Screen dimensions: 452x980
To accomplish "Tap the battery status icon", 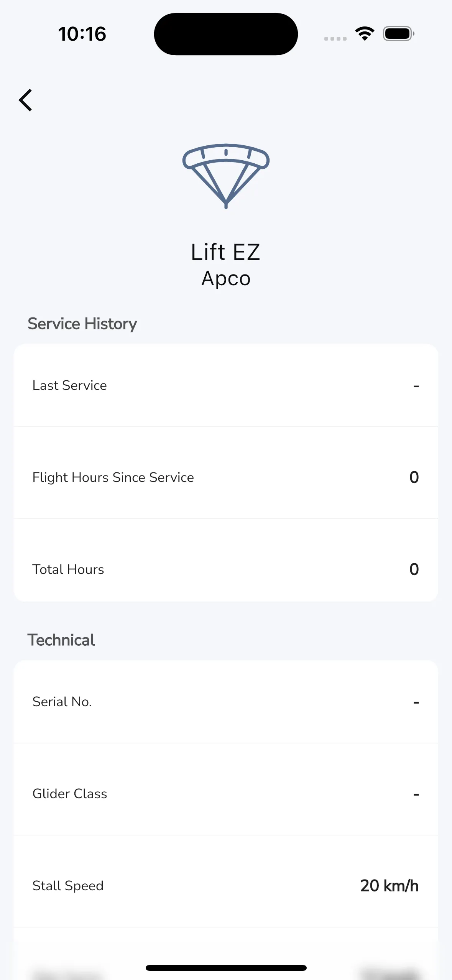I will tap(399, 34).
